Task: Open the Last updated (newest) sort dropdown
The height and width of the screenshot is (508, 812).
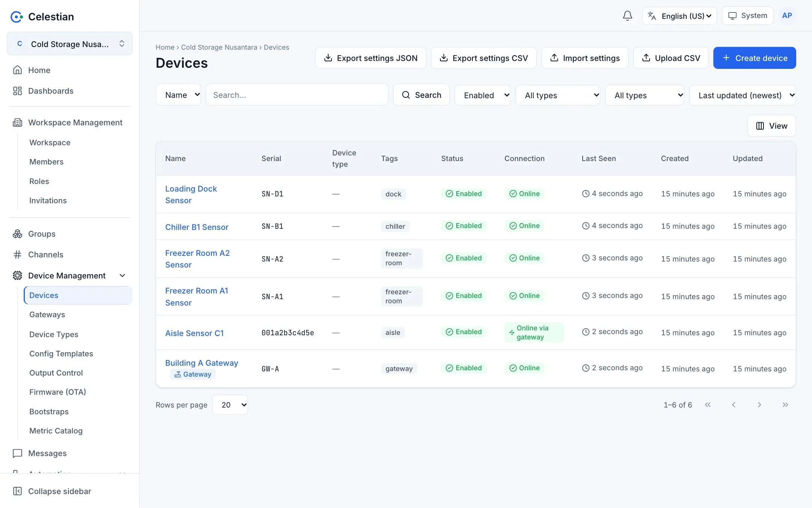Action: [742, 95]
